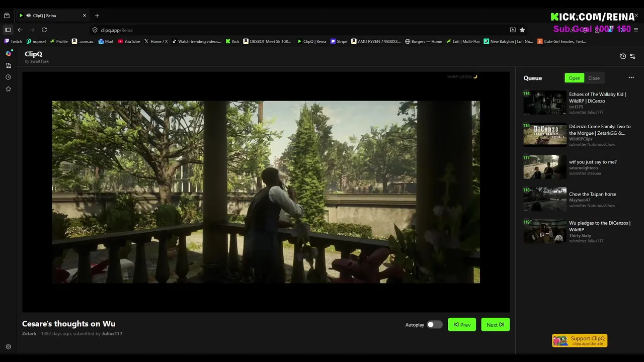Skip to the Next clip
The width and height of the screenshot is (644, 362).
coord(495,325)
